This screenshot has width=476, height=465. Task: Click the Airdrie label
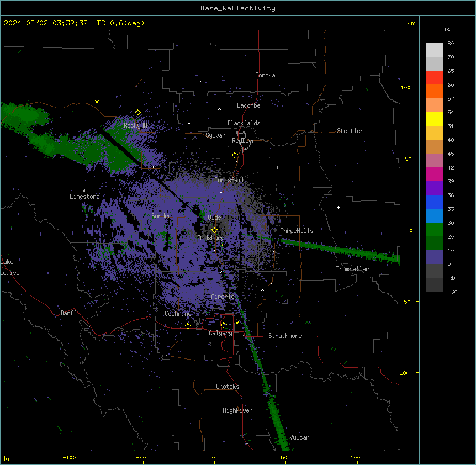(x=223, y=297)
